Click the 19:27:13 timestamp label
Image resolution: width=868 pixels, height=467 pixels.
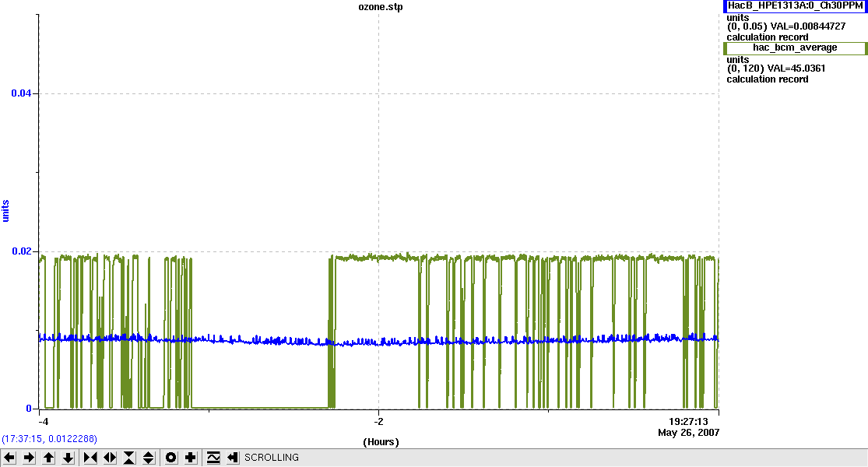pos(688,422)
